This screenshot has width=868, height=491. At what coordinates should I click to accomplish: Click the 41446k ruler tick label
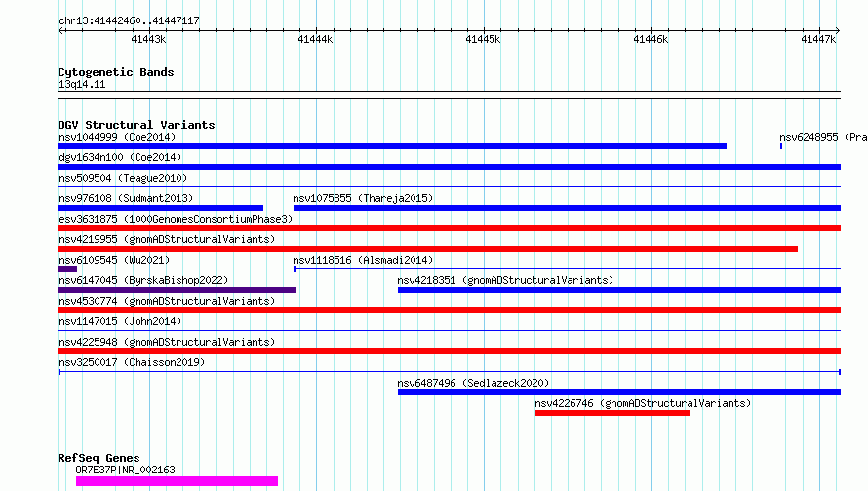(651, 40)
